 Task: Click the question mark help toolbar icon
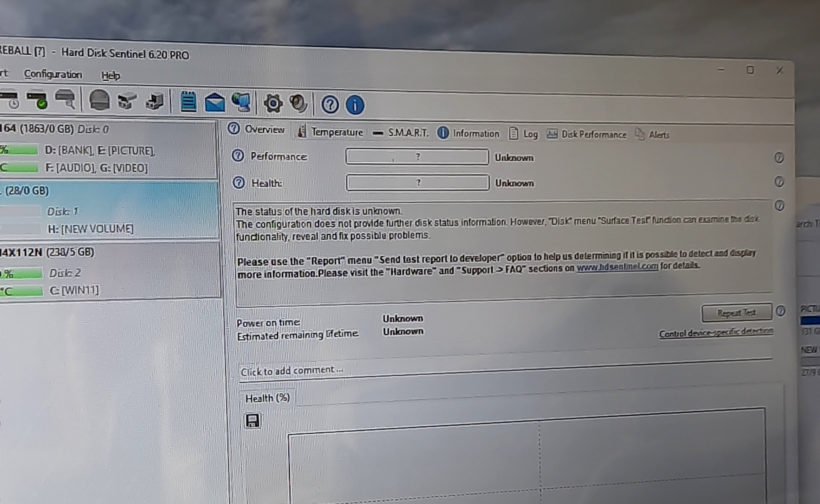pos(330,105)
